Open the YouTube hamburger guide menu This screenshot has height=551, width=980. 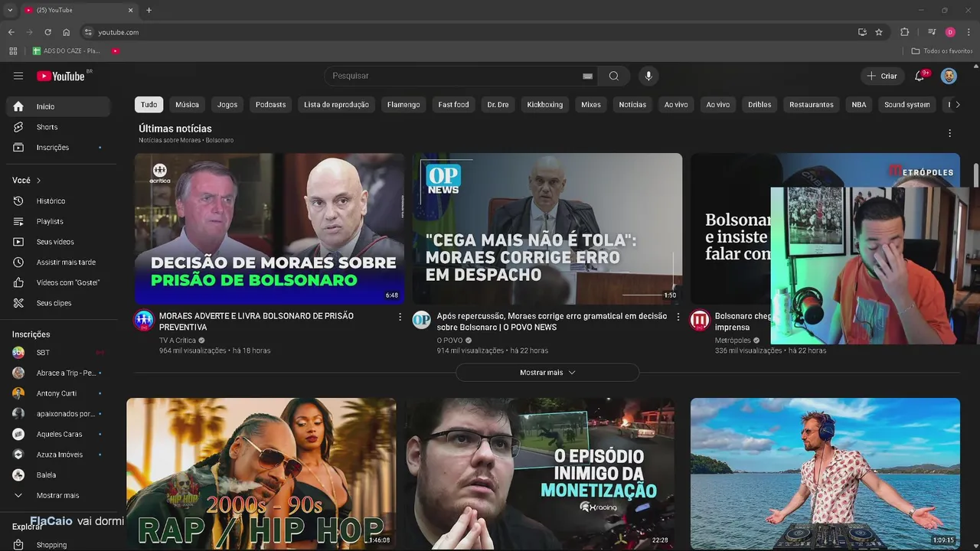18,76
